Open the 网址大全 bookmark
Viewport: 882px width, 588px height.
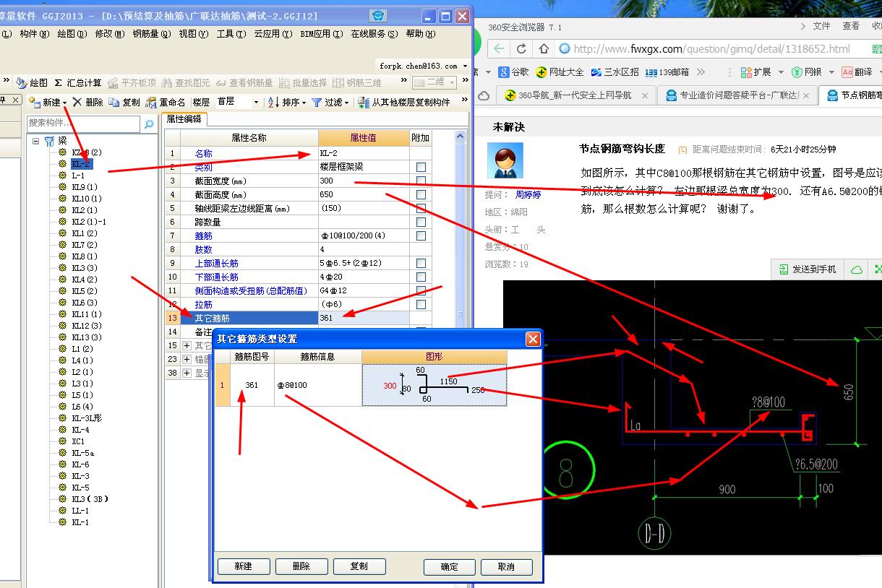560,72
